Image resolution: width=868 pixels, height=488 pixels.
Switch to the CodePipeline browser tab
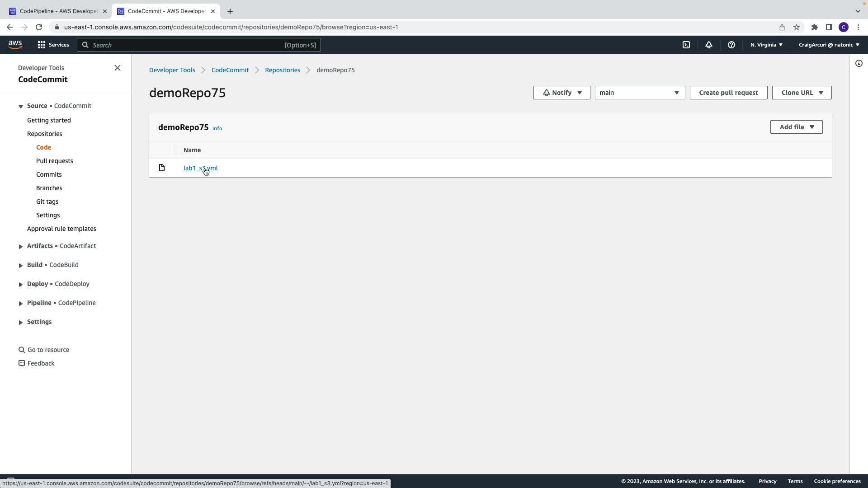[58, 11]
